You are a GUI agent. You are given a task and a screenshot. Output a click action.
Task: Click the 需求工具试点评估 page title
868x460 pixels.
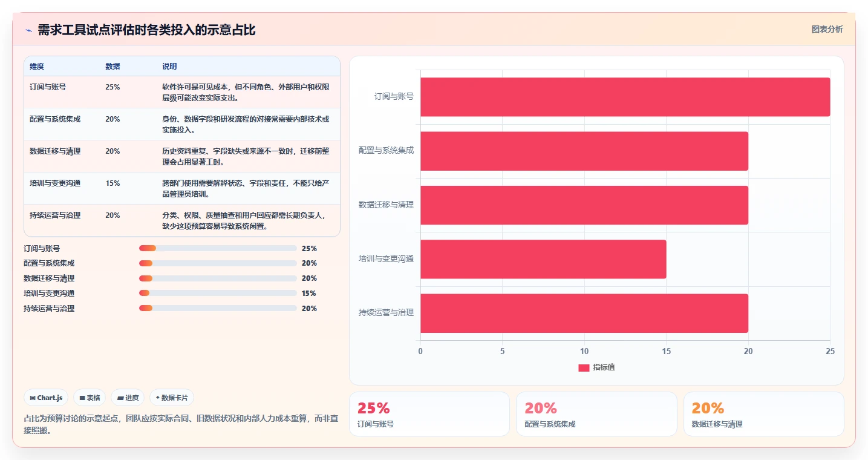pyautogui.click(x=146, y=30)
